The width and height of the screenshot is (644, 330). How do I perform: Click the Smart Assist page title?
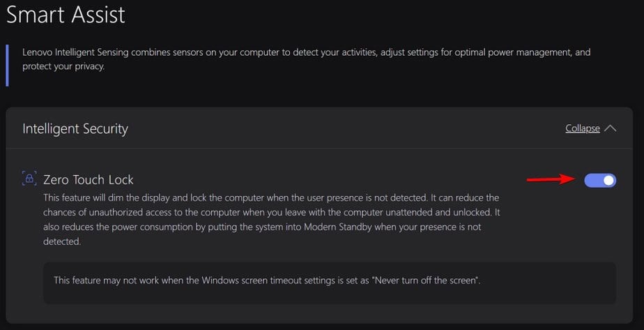click(66, 14)
